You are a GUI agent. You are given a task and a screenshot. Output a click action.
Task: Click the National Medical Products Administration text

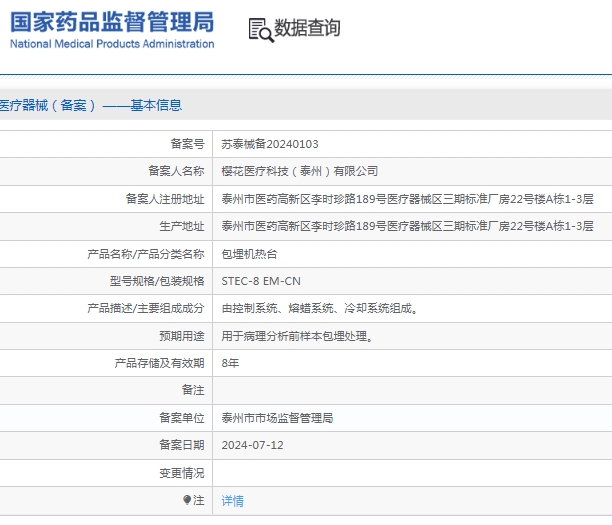tap(112, 44)
